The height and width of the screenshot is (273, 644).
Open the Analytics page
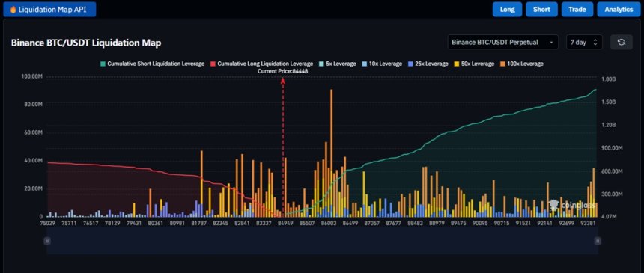[619, 10]
